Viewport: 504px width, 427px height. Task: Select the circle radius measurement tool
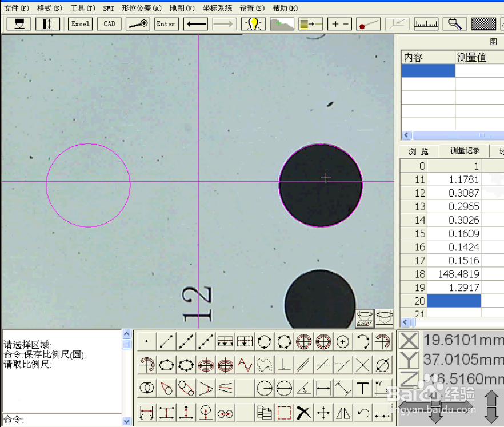click(x=264, y=389)
